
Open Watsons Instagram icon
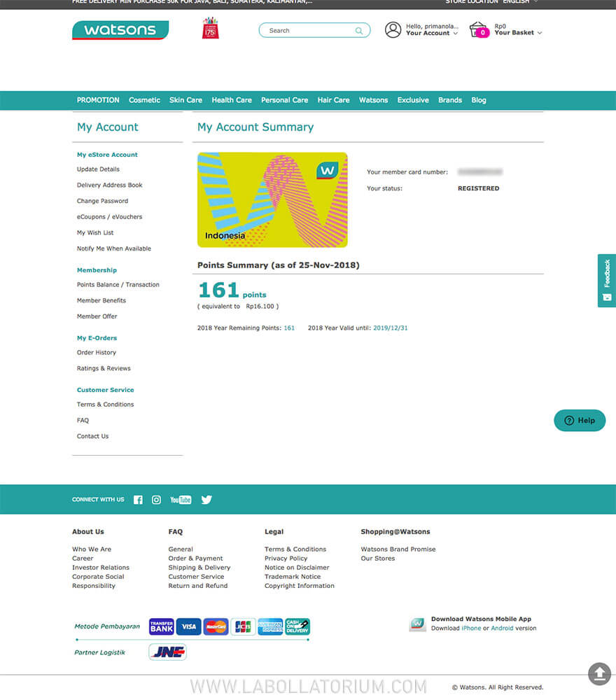tap(156, 500)
